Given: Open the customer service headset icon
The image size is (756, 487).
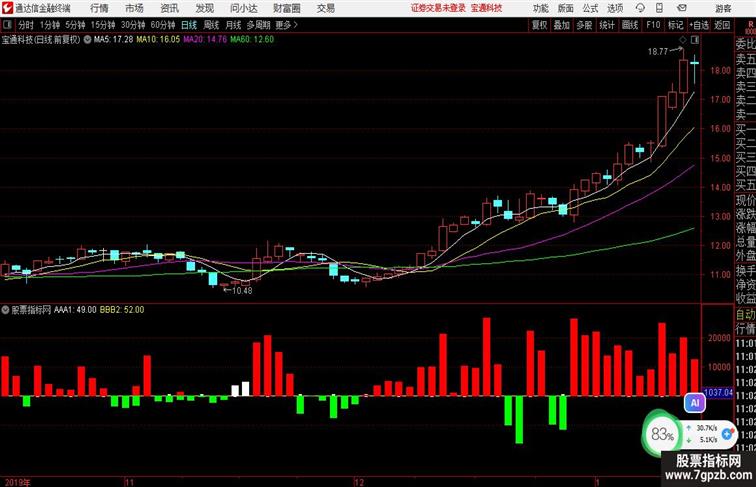Looking at the screenshot, I should tap(640, 8).
